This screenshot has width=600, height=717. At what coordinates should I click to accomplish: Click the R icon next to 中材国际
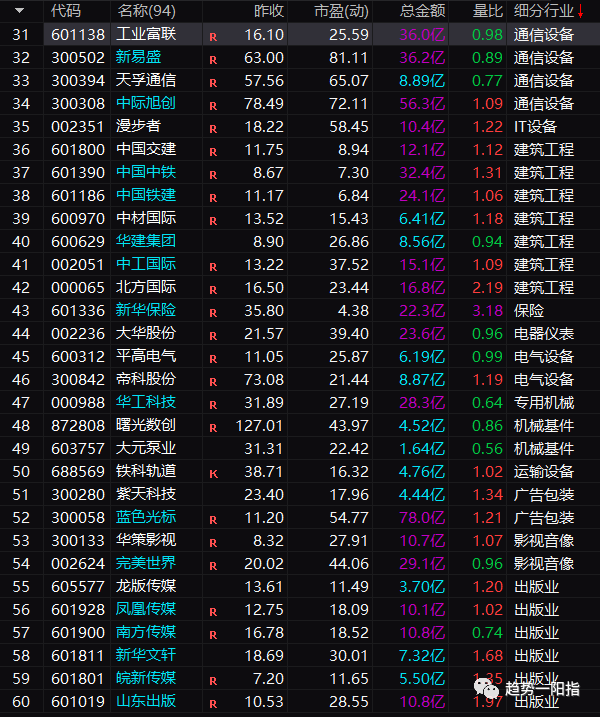click(x=213, y=221)
